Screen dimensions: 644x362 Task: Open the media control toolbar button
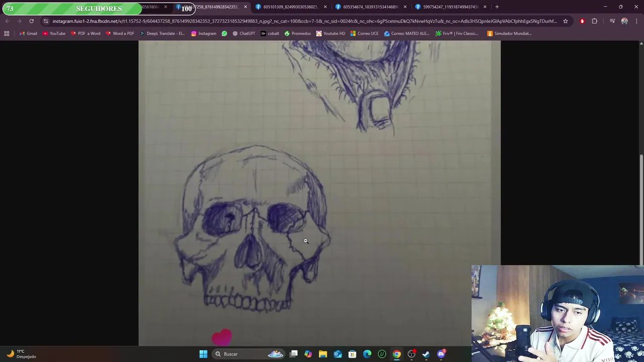612,21
